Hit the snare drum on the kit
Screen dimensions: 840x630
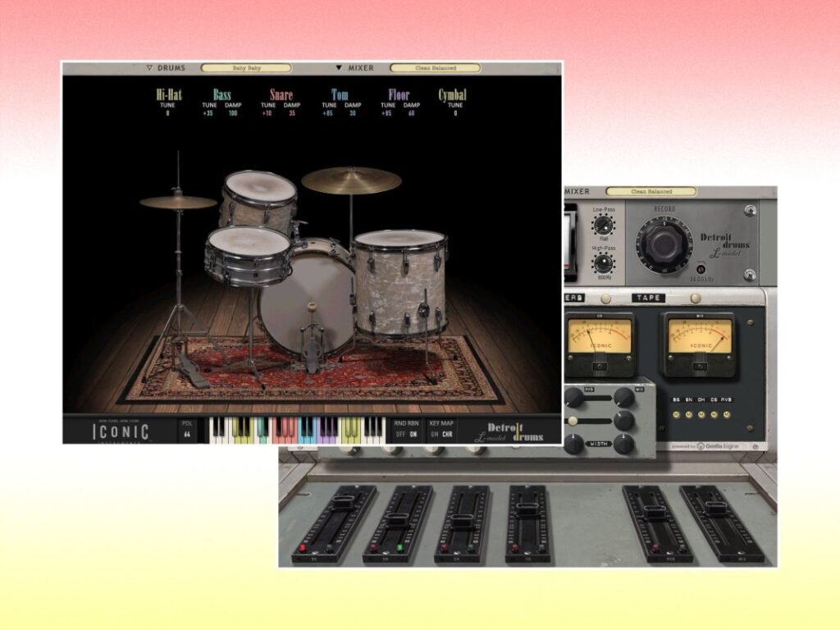coord(248,256)
